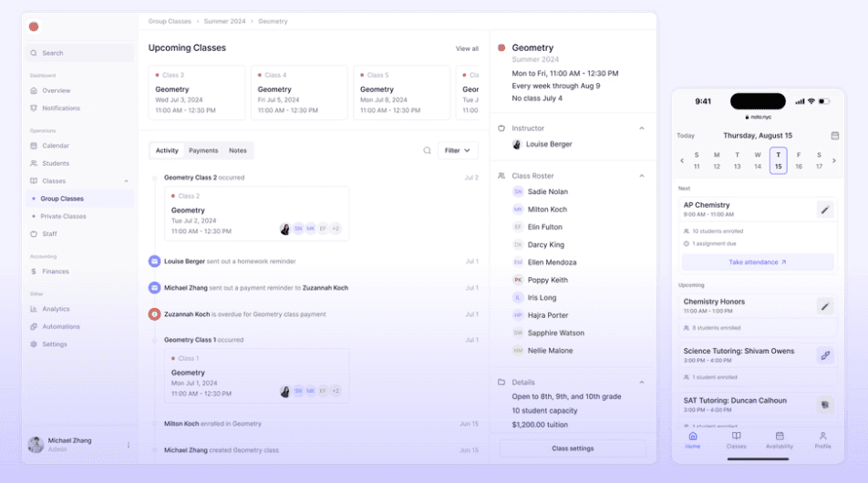Open the Class 4 Geometry card
Screen dimensions: 868x483
[x=299, y=93]
